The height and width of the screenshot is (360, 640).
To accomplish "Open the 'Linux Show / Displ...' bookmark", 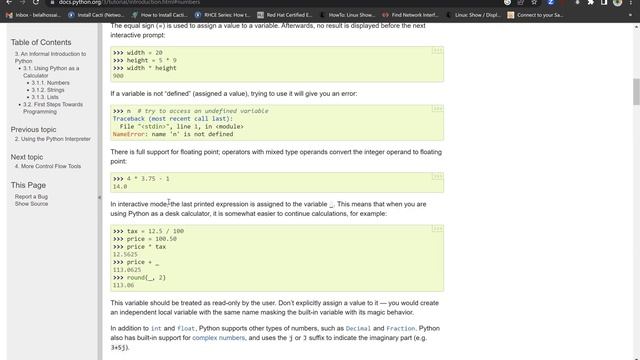I will click(473, 15).
